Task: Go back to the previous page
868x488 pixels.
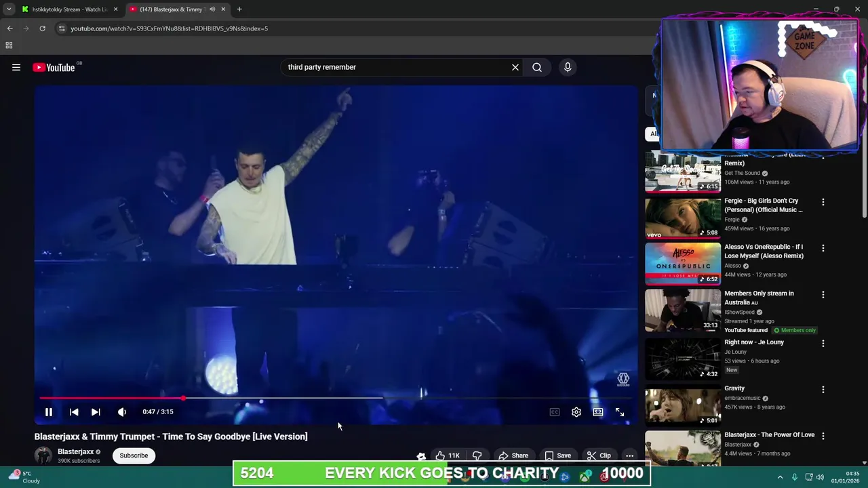Action: coord(9,28)
